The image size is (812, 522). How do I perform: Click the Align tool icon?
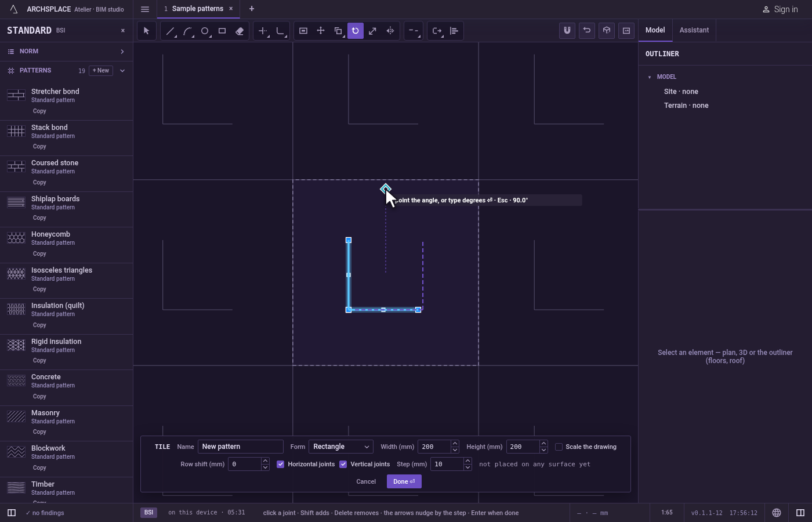pyautogui.click(x=454, y=31)
